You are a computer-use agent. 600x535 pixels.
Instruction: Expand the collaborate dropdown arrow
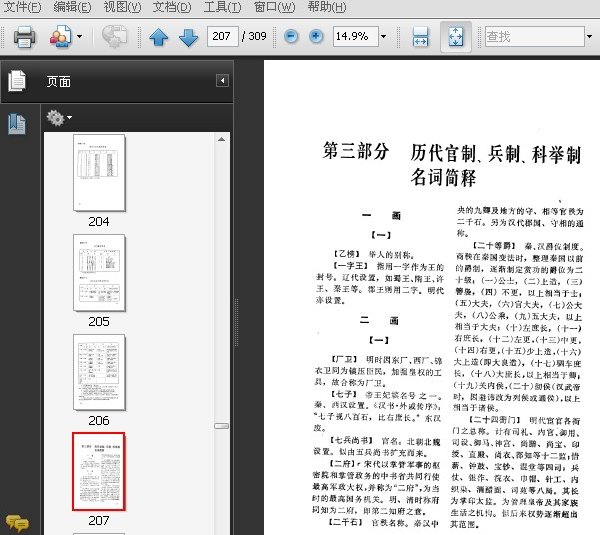[79, 37]
